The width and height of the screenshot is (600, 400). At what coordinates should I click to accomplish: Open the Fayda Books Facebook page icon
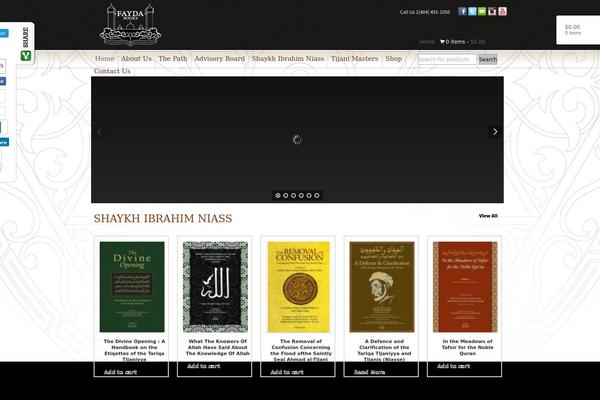(462, 11)
